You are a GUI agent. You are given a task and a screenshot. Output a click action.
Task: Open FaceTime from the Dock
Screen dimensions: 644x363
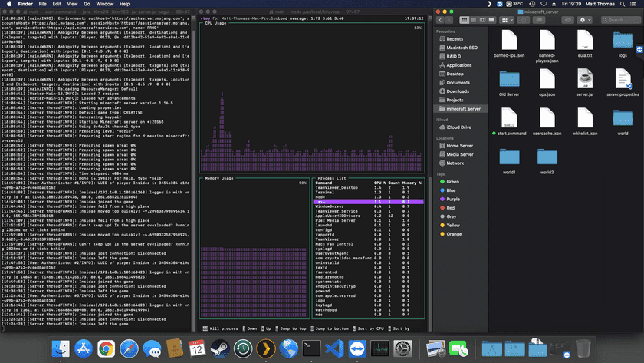[x=458, y=349]
